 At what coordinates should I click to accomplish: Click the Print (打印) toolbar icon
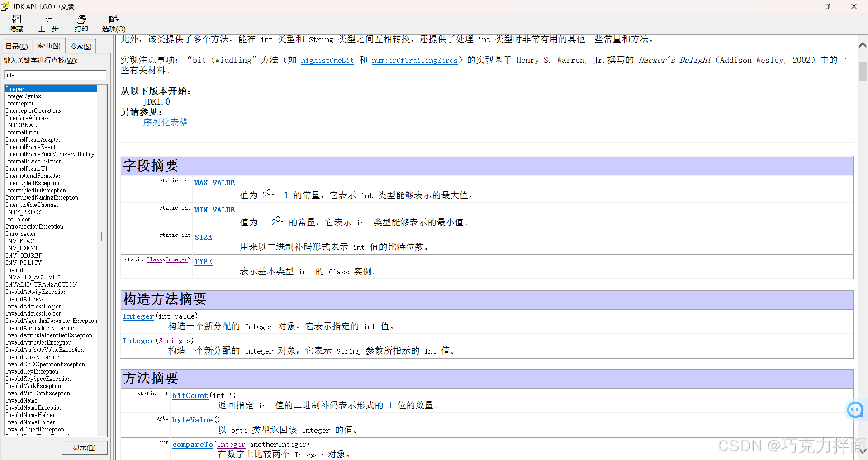click(81, 23)
